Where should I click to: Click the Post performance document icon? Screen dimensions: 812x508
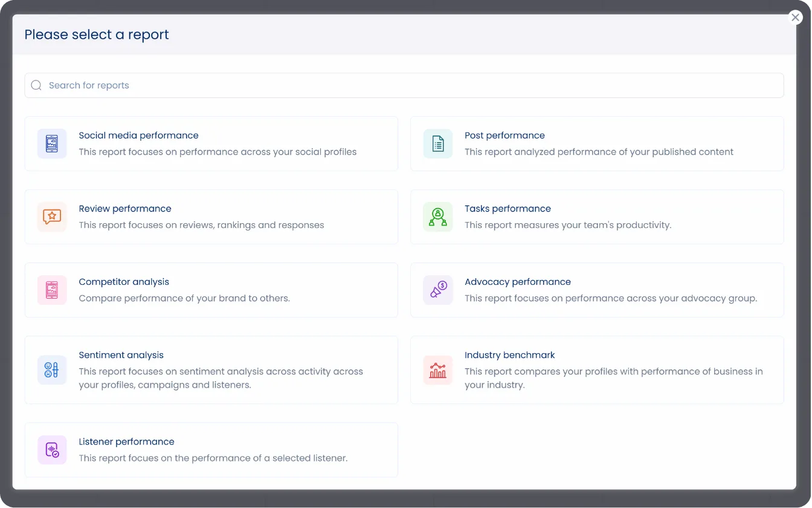point(437,143)
